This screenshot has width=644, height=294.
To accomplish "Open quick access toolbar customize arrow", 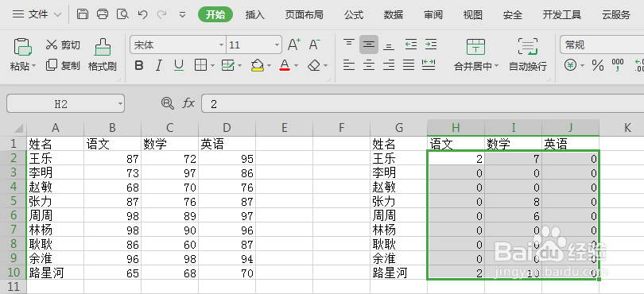I will 183,15.
